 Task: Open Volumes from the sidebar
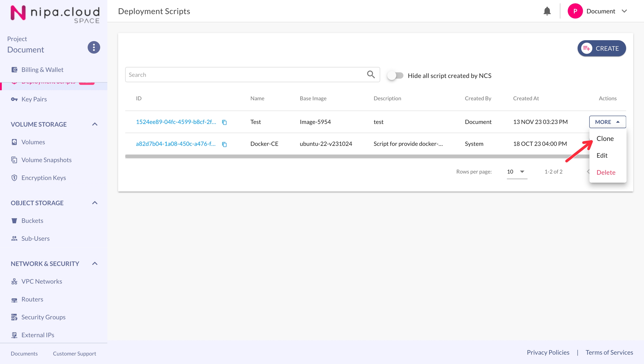33,142
